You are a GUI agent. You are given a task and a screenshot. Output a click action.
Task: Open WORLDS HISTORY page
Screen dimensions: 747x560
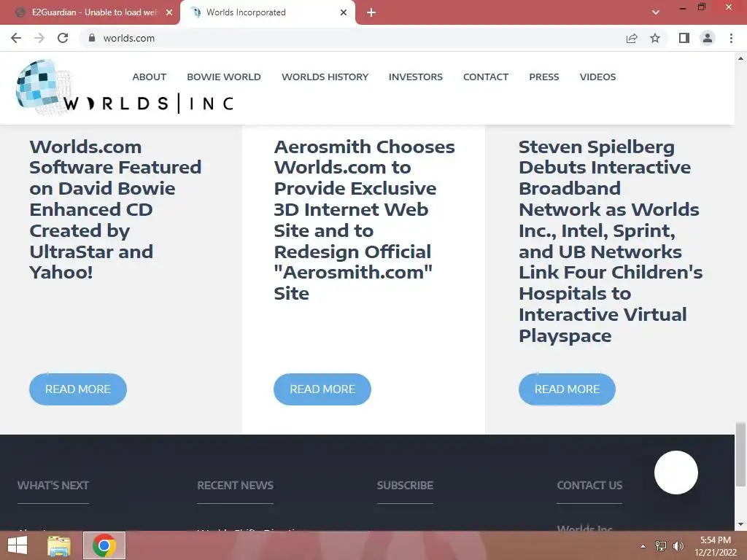(325, 77)
